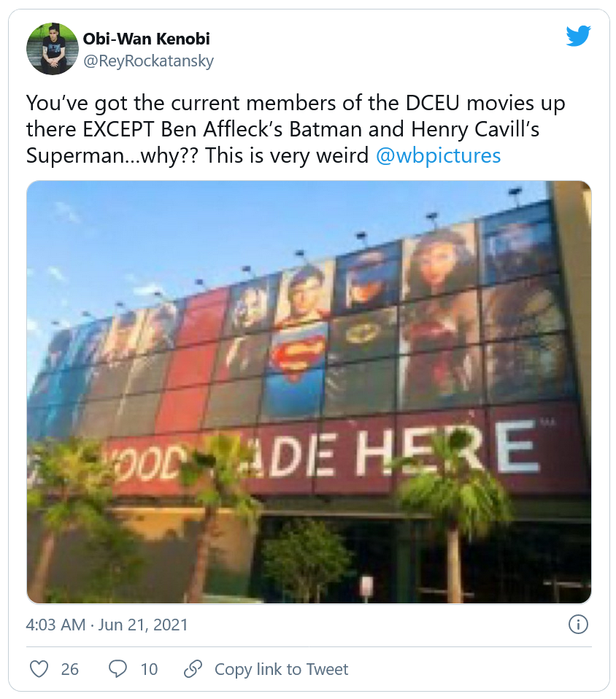Open the @ReyRockatansky handle link

pos(148,61)
